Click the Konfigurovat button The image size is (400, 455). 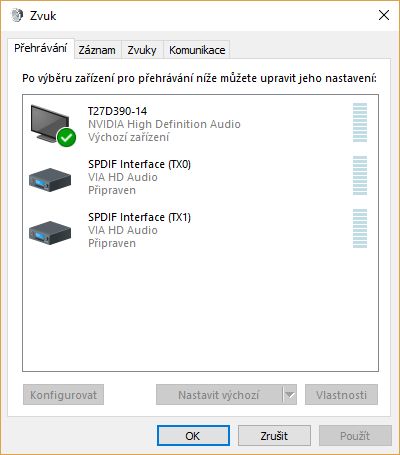pyautogui.click(x=63, y=395)
